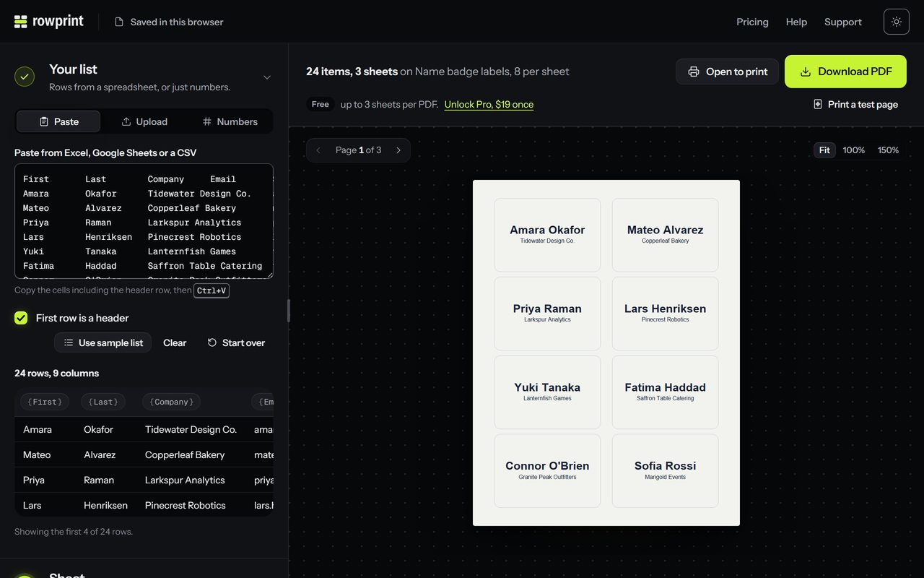Click the Amara Okafor badge label
The image size is (924, 578).
coord(547,235)
